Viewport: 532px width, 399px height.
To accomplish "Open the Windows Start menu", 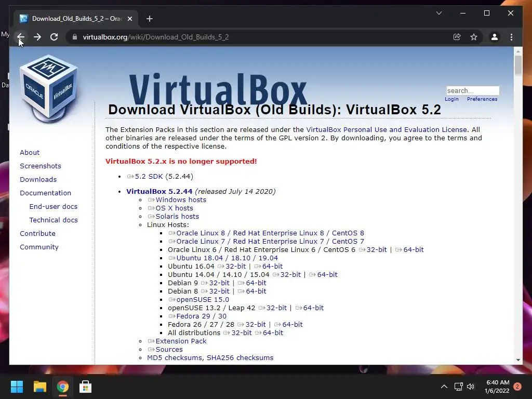I will [17, 387].
